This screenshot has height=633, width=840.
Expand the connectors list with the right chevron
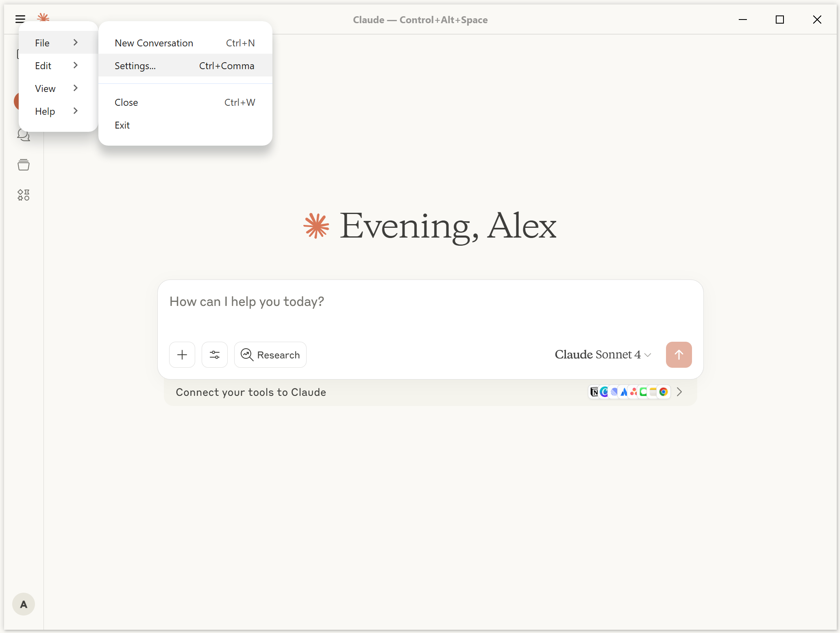(x=679, y=392)
